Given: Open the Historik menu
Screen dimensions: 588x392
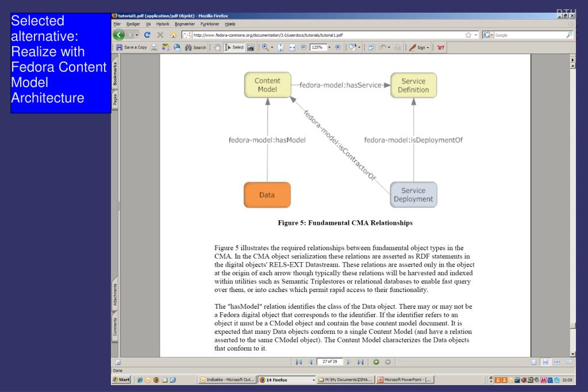Looking at the screenshot, I should (x=163, y=24).
